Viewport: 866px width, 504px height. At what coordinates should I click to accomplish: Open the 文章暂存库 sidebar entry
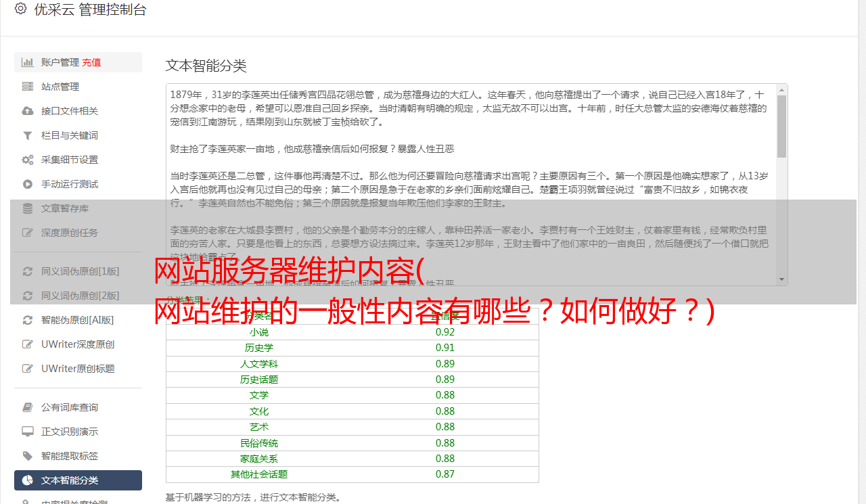(78, 208)
